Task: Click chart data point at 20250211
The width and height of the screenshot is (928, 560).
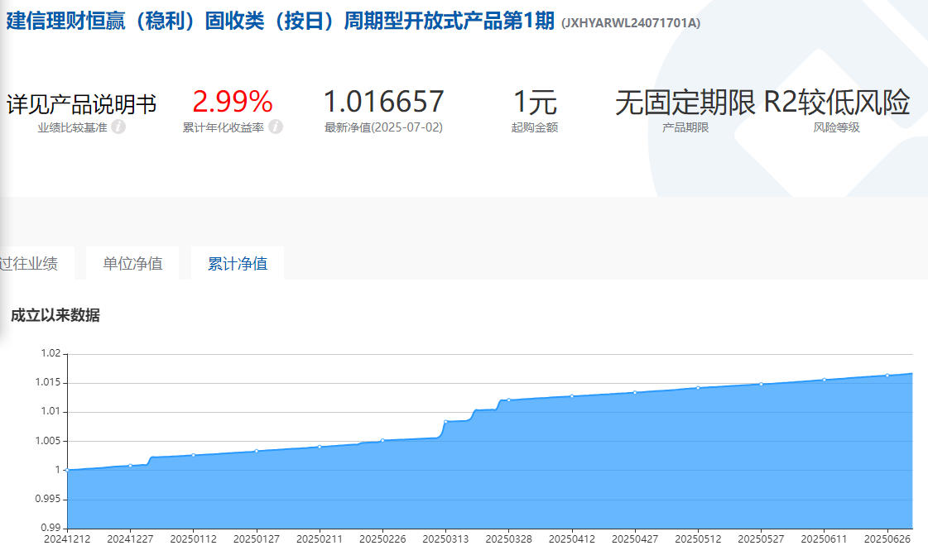Action: coord(320,447)
